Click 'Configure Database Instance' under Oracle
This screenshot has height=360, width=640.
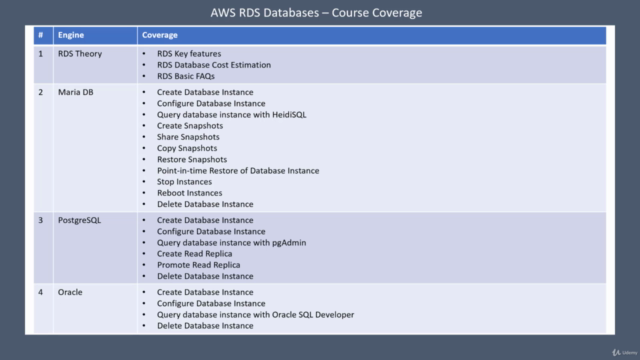(x=211, y=304)
